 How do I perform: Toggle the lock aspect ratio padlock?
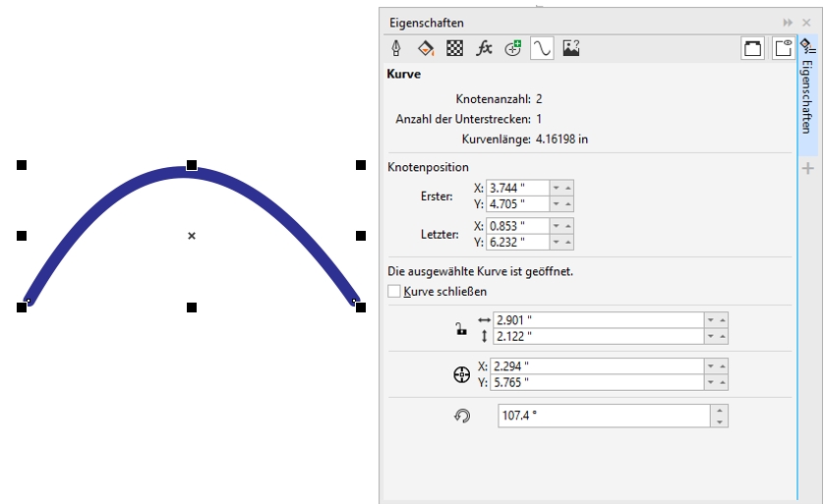click(460, 329)
